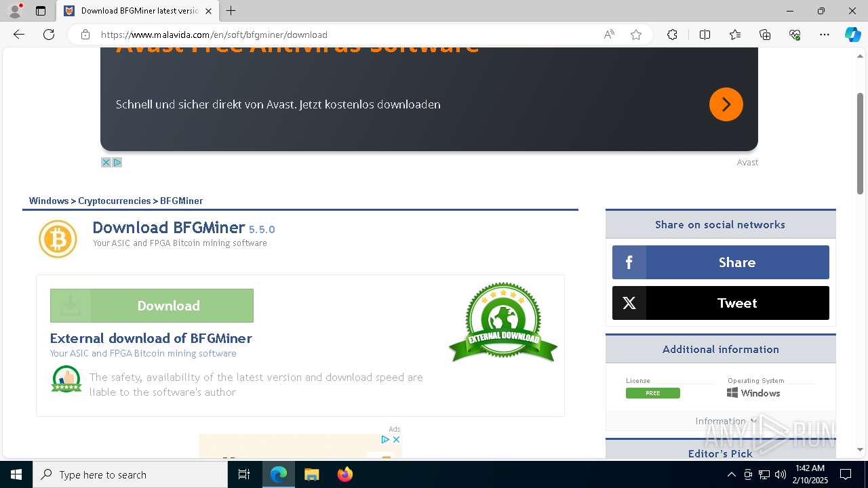Expand the Information section chevron
Screen dimensions: 868x488
tap(753, 421)
